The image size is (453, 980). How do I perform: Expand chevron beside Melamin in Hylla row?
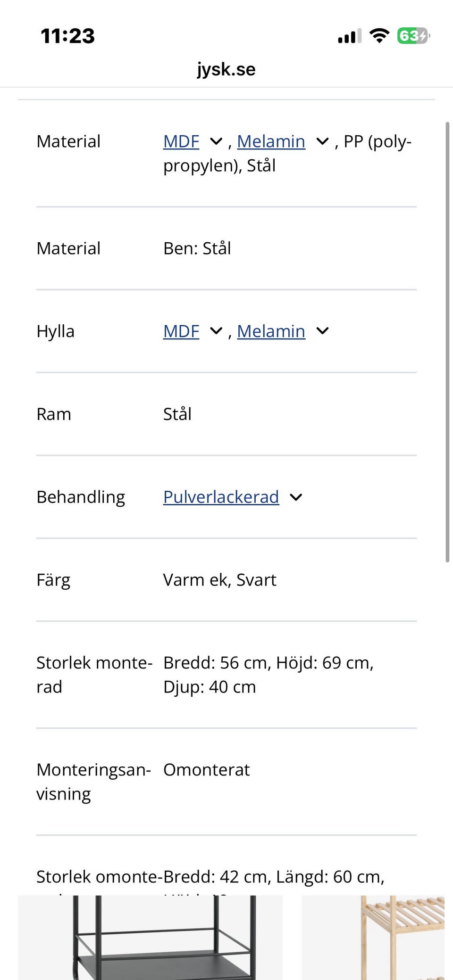(322, 331)
